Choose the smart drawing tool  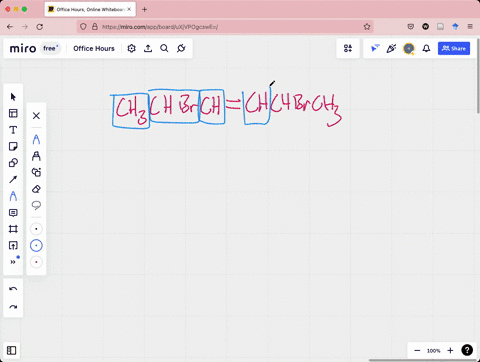pos(36,172)
